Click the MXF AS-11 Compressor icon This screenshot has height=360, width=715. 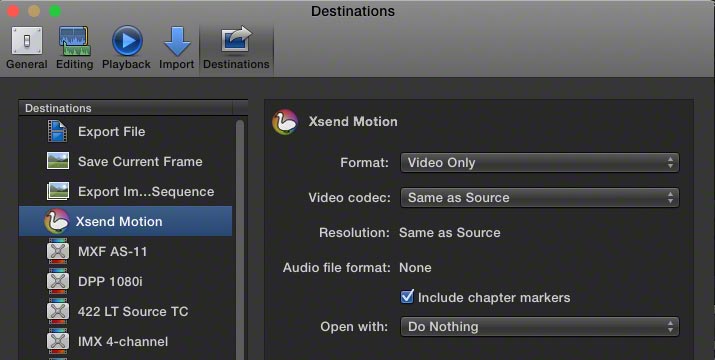58,251
